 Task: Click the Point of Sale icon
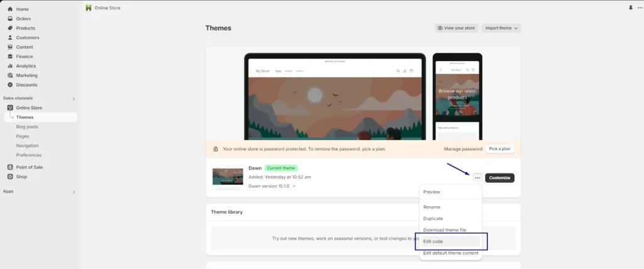point(10,167)
